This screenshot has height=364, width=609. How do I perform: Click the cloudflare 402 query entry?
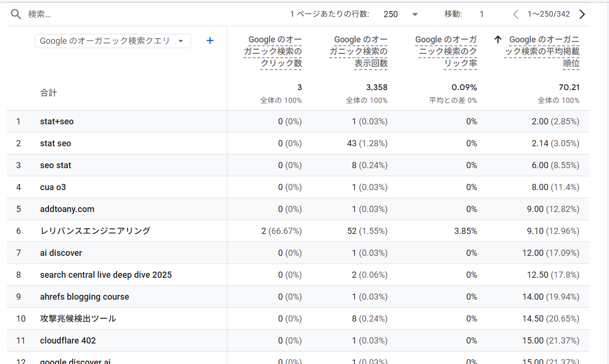tap(68, 340)
